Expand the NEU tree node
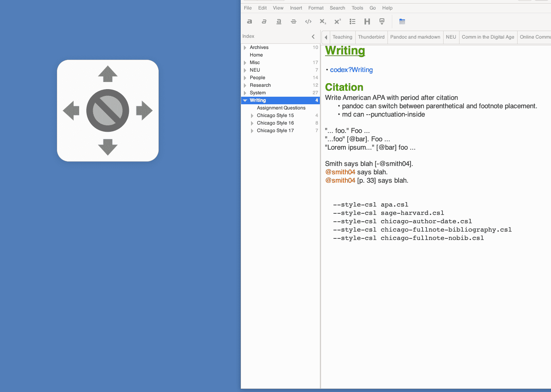551x392 pixels. coord(245,70)
